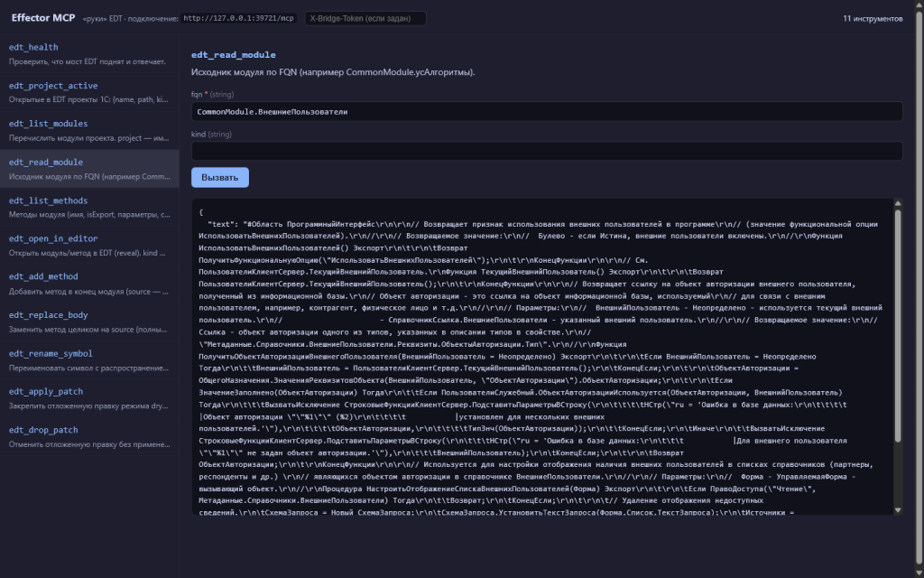The width and height of the screenshot is (924, 578).
Task: Open edt_list_methods tool
Action: 89,207
